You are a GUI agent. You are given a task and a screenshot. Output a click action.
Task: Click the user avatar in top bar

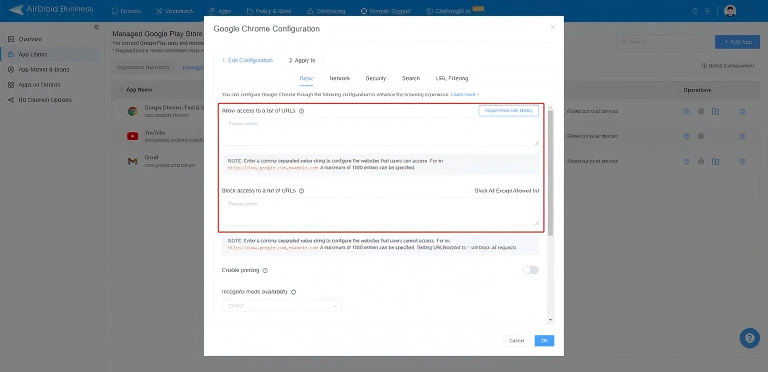coord(730,11)
